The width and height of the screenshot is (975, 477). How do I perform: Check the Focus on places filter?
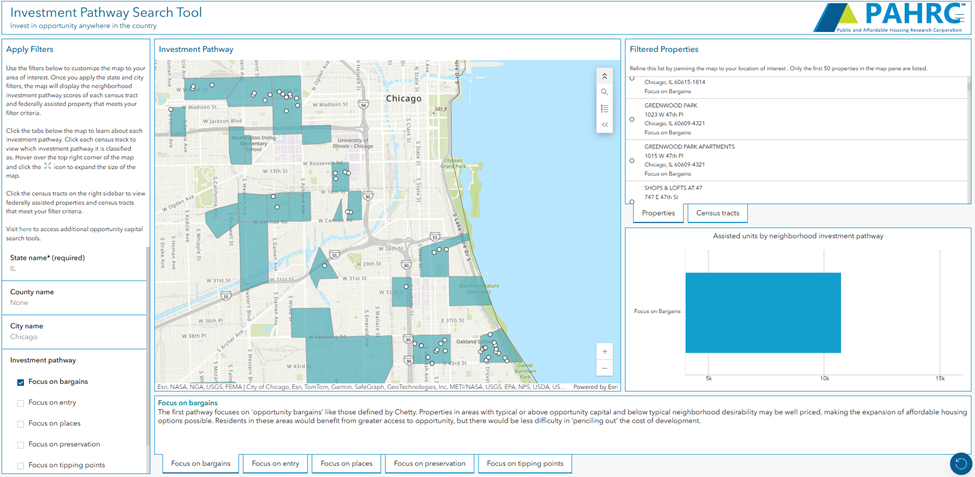[21, 424]
